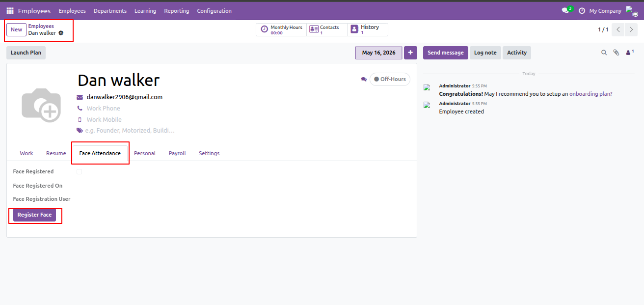This screenshot has width=644, height=305.
Task: Click the work mobile icon
Action: pos(80,119)
